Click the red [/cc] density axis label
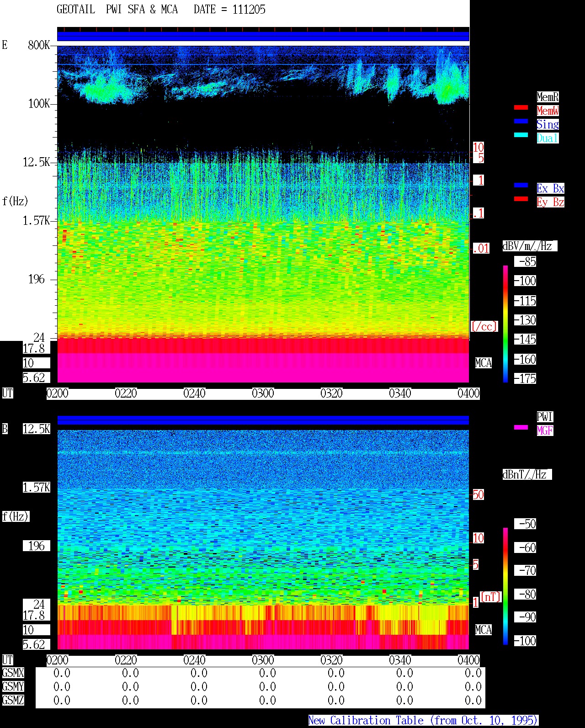585x728 pixels. [x=484, y=326]
